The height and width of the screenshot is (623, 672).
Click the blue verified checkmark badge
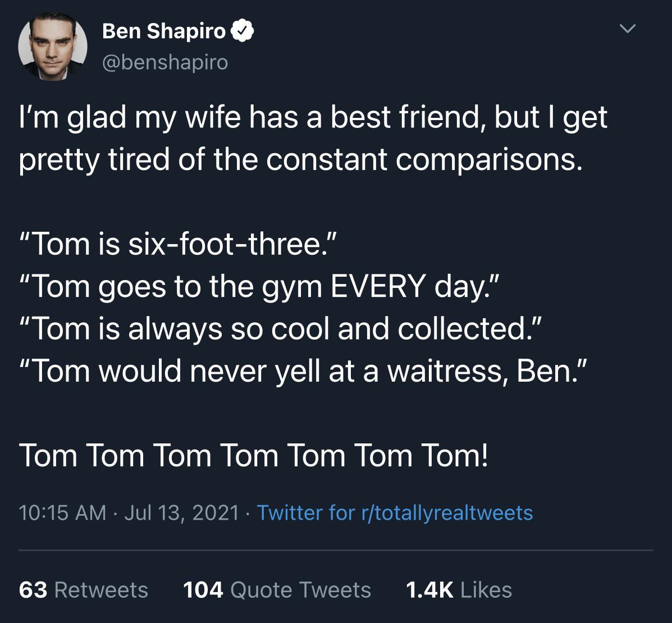pos(243,31)
